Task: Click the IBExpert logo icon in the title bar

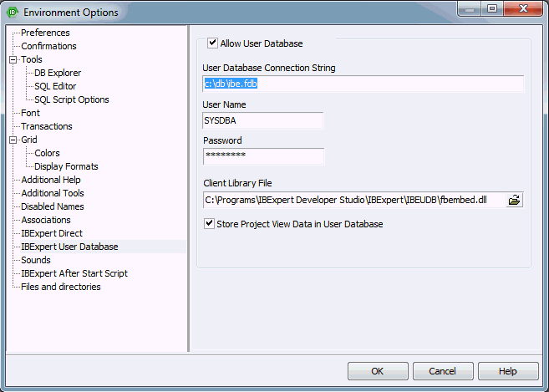Action: coord(13,13)
